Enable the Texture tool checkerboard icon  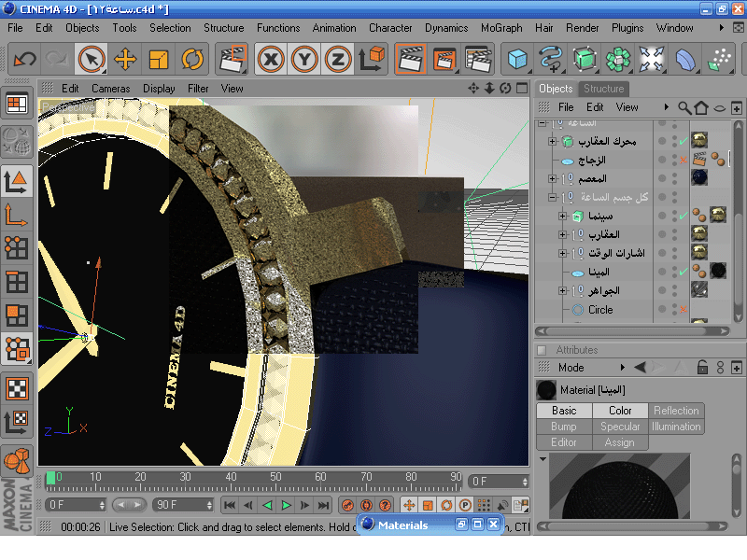tap(17, 388)
